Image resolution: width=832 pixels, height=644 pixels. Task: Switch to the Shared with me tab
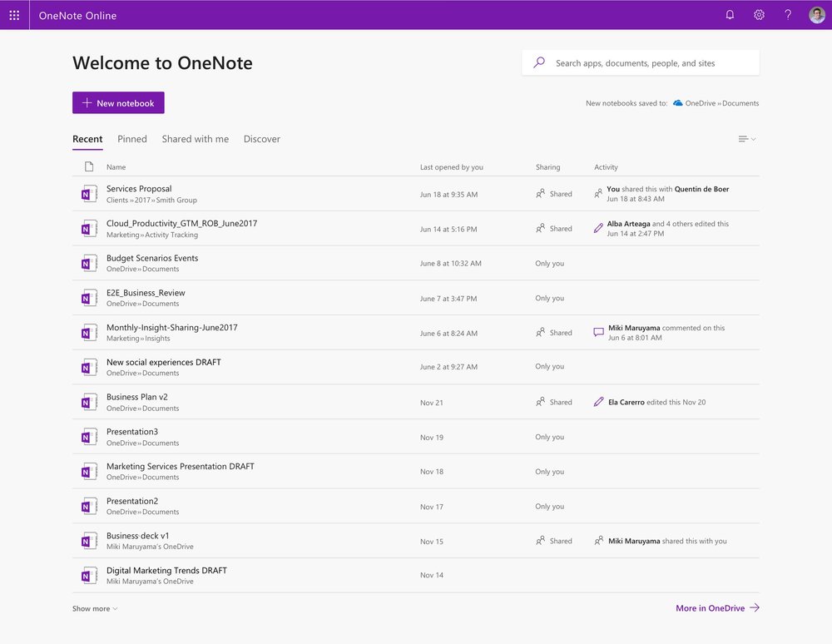tap(196, 139)
